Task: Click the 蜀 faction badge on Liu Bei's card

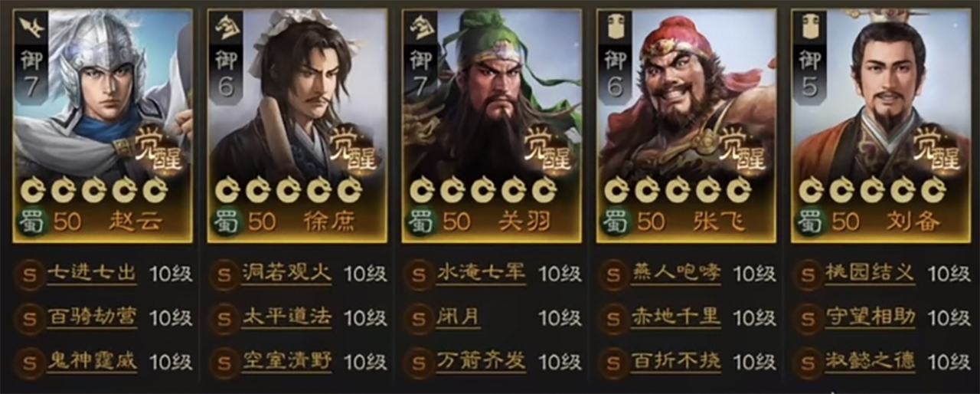Action: [808, 222]
